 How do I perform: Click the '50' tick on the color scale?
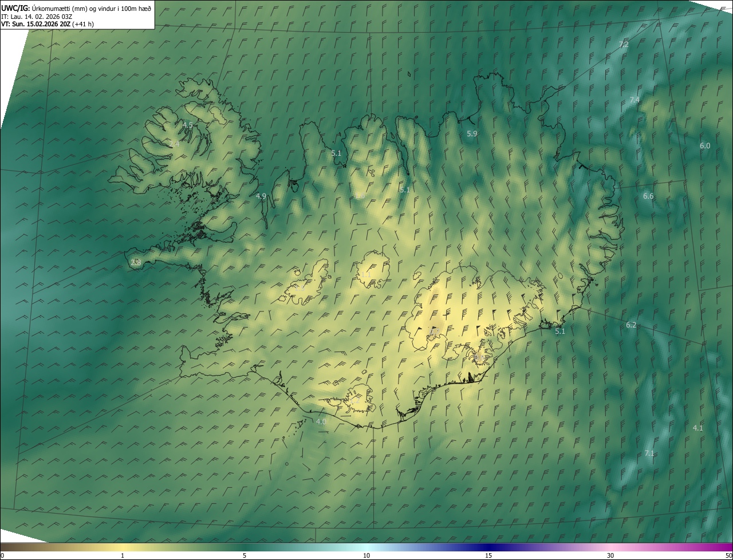[x=728, y=555]
